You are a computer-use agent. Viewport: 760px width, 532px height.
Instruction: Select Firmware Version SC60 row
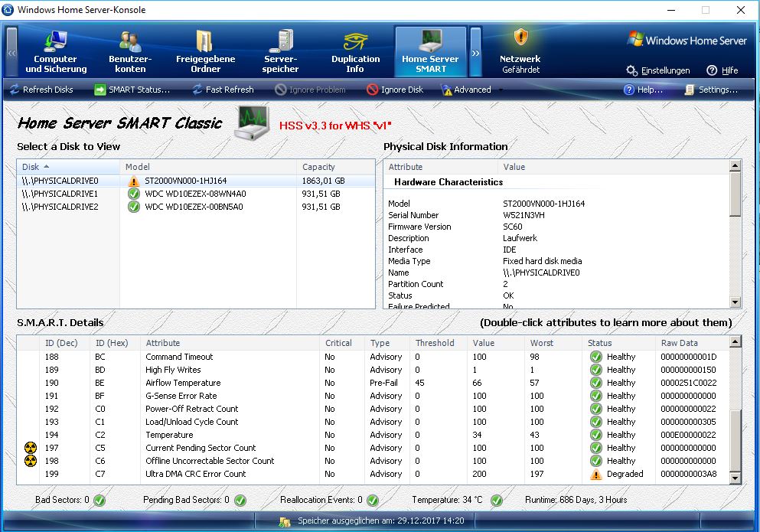556,227
